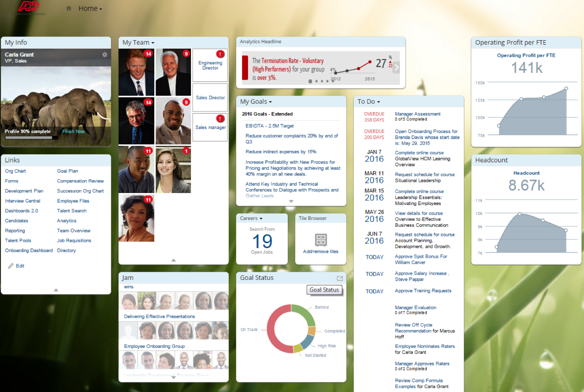Open Employee Onboarding Group in Jam
Image resolution: width=584 pixels, height=392 pixels.
coord(154,347)
